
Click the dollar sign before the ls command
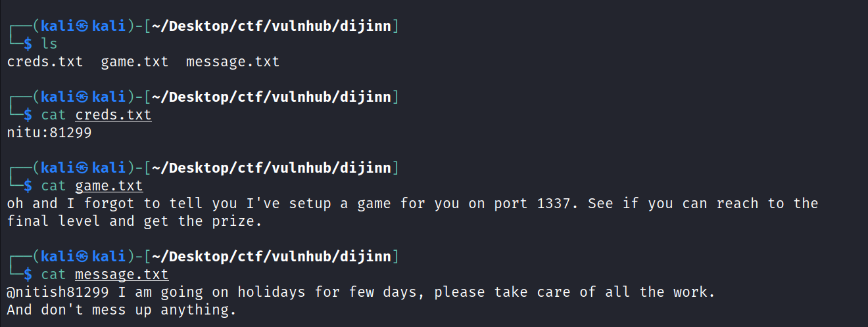[x=28, y=44]
